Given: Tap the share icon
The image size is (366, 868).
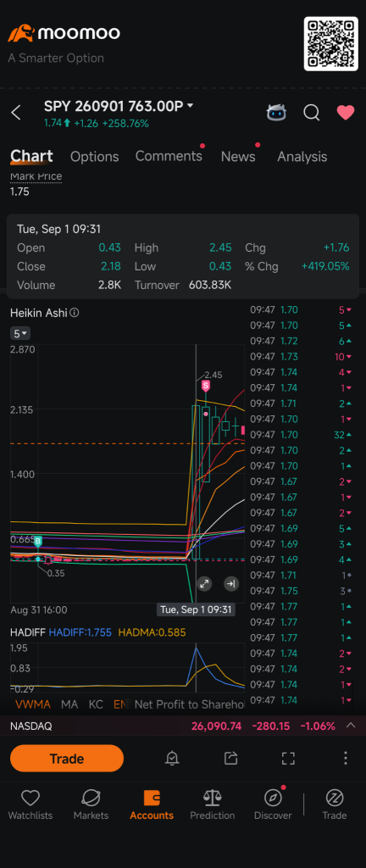Looking at the screenshot, I should tap(230, 759).
